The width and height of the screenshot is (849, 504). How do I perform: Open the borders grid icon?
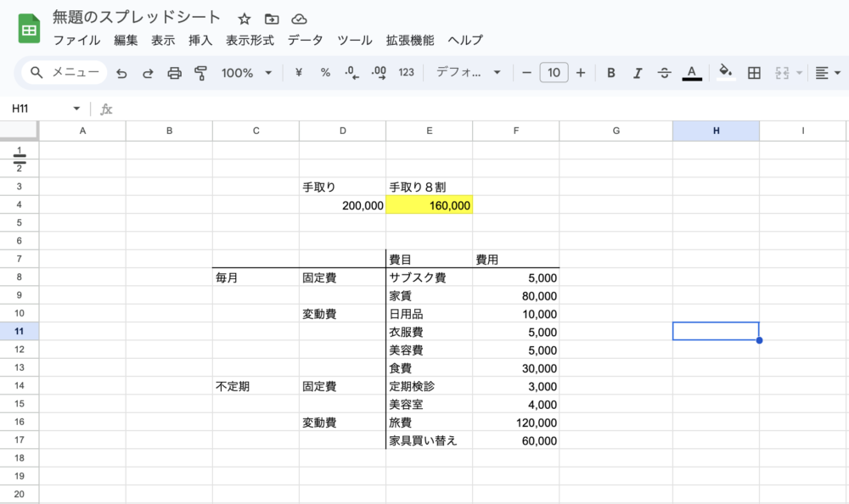click(754, 73)
